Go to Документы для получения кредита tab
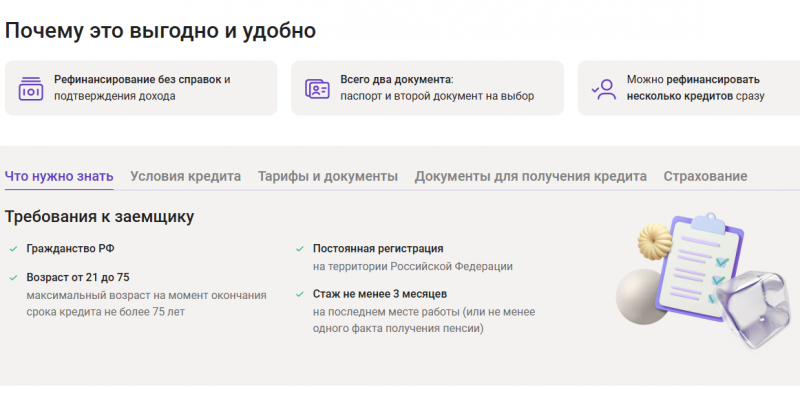Image resolution: width=800 pixels, height=409 pixels. pos(530,176)
